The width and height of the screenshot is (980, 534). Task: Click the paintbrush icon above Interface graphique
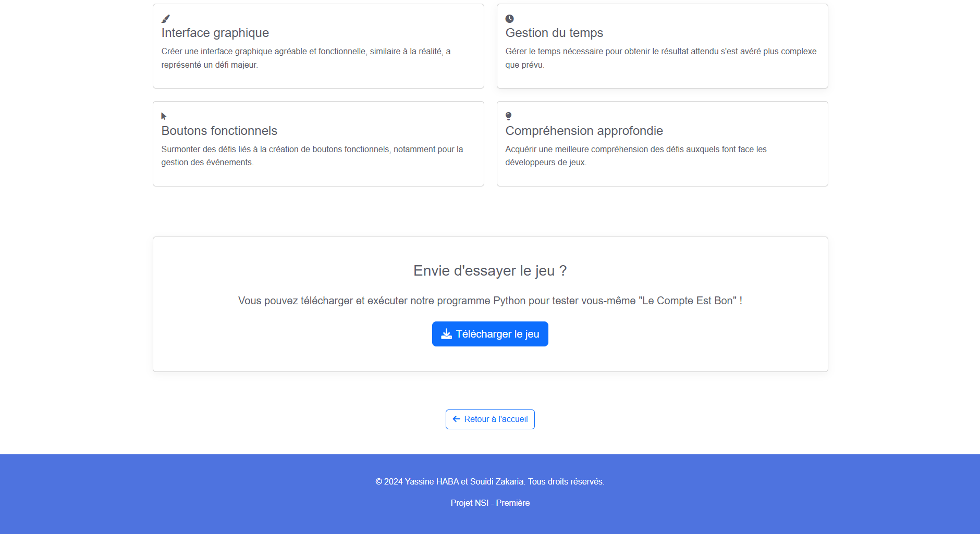(x=166, y=19)
